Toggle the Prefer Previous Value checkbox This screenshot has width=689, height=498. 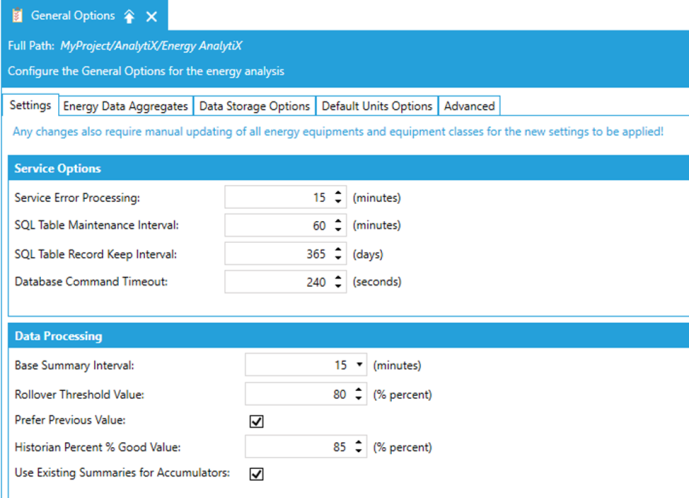[256, 421]
